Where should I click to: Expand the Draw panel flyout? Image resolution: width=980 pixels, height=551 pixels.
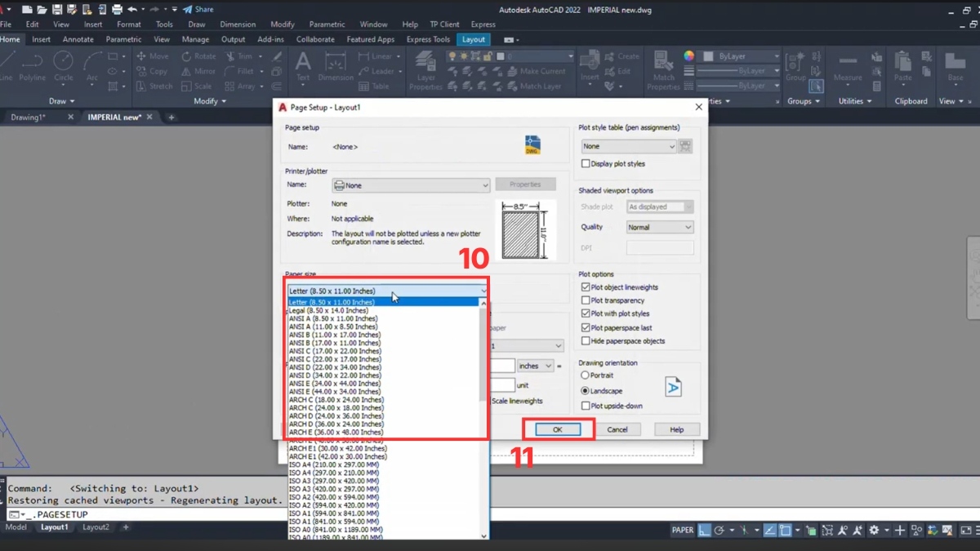pos(61,101)
